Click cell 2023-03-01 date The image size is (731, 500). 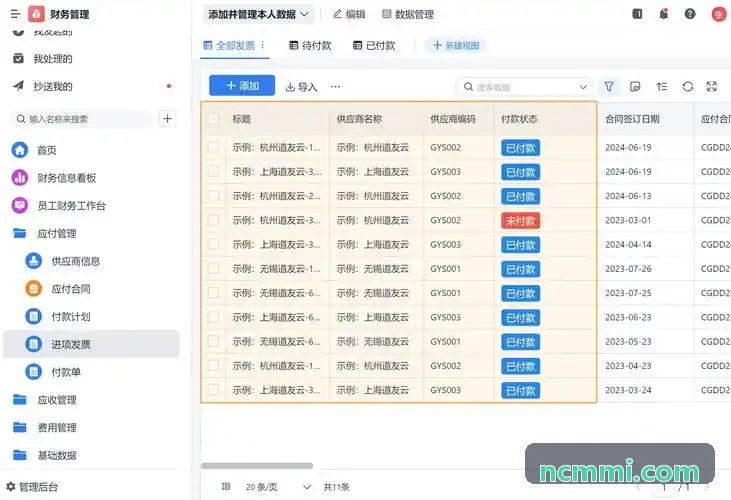[628, 220]
